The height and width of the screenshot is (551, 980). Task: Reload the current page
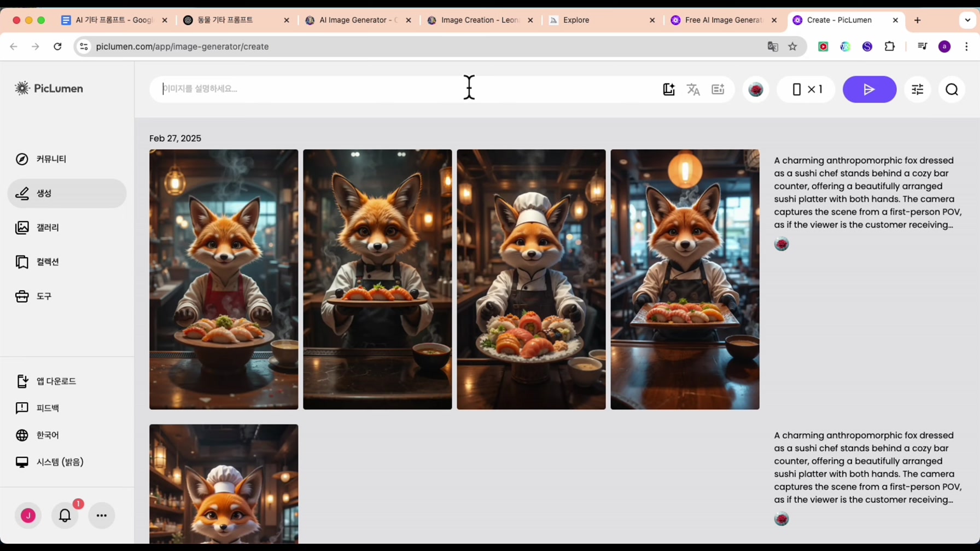click(x=57, y=47)
